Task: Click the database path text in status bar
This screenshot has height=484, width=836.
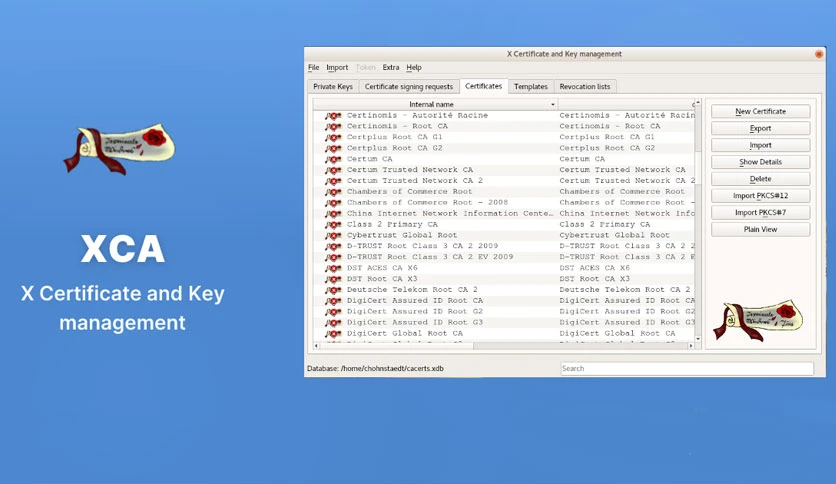Action: tap(375, 368)
